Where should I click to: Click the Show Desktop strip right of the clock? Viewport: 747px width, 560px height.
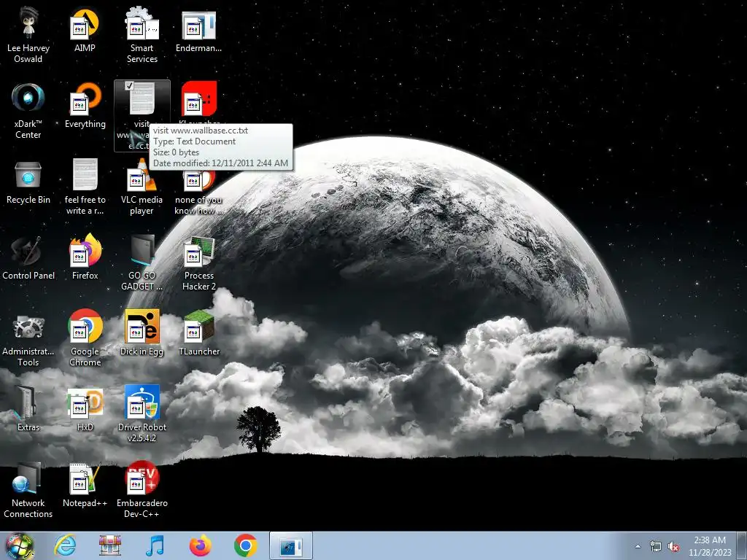(742, 545)
